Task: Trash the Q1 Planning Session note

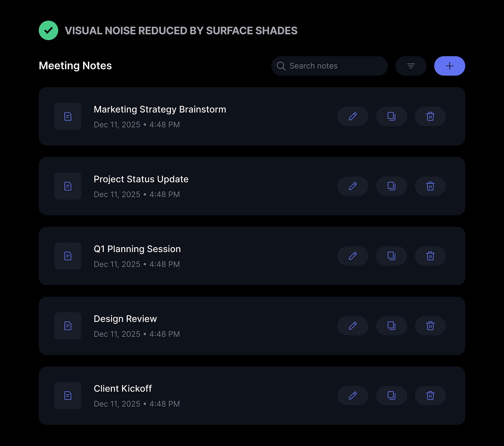Action: point(430,256)
